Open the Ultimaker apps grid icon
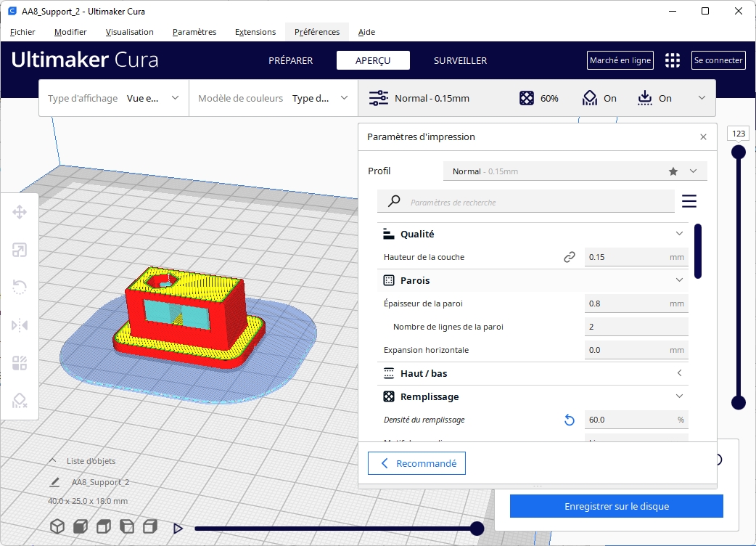Screen dimensions: 756x546 (673, 60)
